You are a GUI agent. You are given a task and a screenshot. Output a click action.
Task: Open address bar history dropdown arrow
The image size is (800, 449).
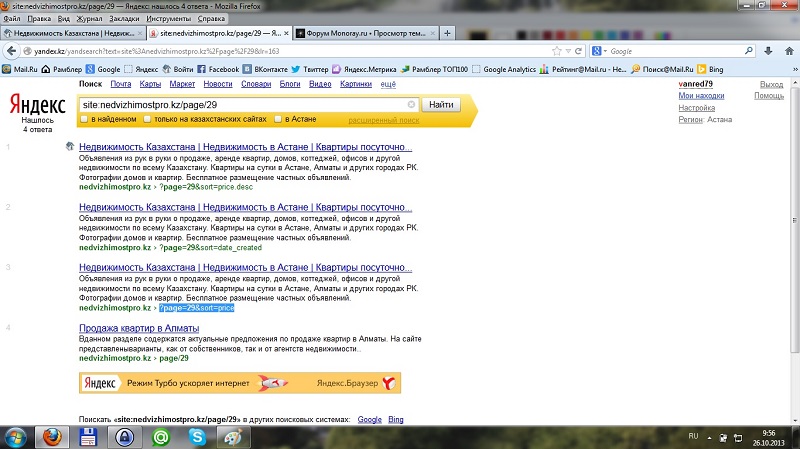click(568, 51)
